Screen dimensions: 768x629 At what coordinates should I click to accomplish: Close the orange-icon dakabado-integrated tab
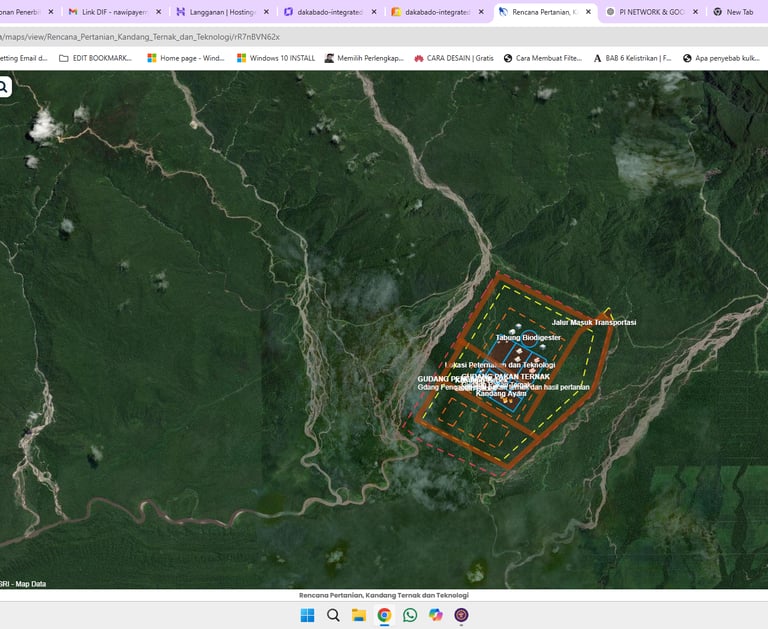pos(481,12)
